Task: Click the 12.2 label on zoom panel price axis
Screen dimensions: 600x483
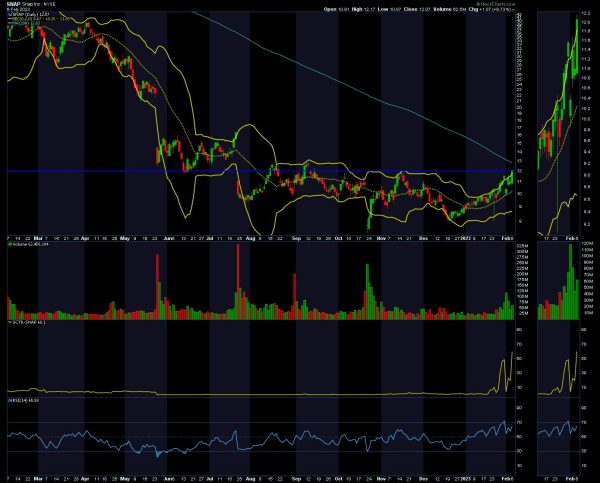Action: [x=586, y=13]
